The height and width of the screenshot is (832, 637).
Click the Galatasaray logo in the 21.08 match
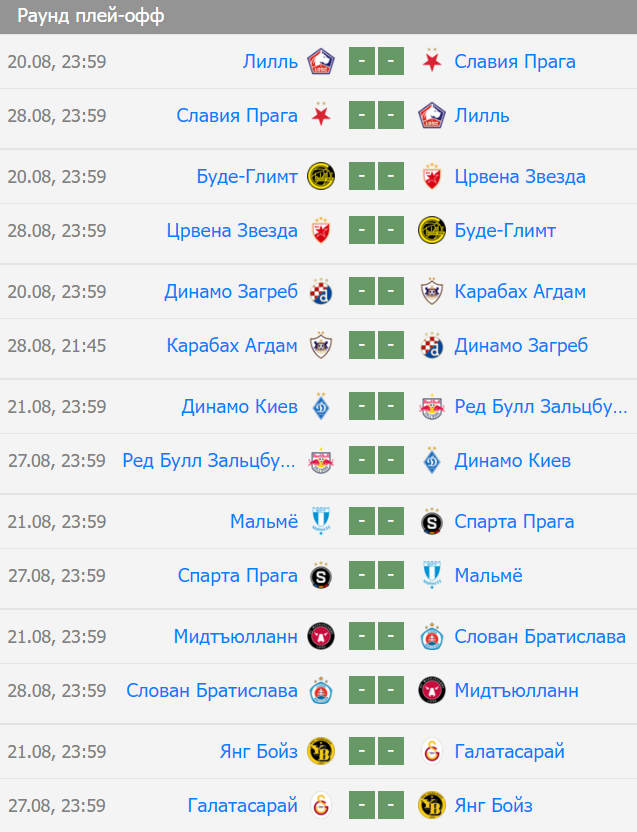tap(432, 751)
